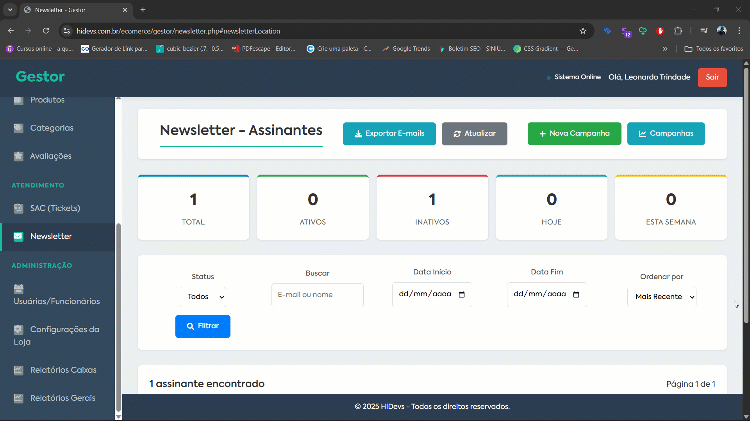
Task: Click the browser address bar
Action: (325, 31)
